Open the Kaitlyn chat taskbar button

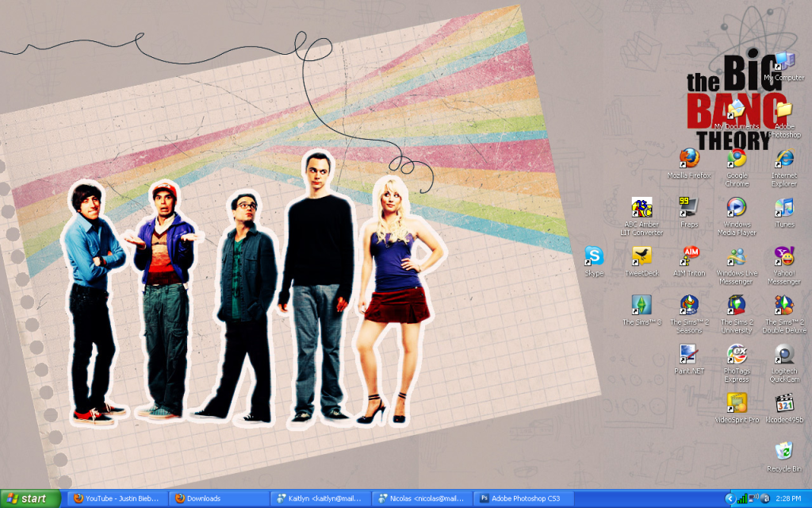coord(320,498)
